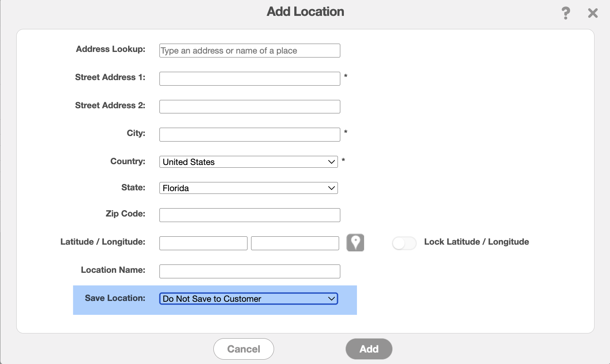Click the Country dropdown chevron arrow
The width and height of the screenshot is (610, 364).
(332, 162)
